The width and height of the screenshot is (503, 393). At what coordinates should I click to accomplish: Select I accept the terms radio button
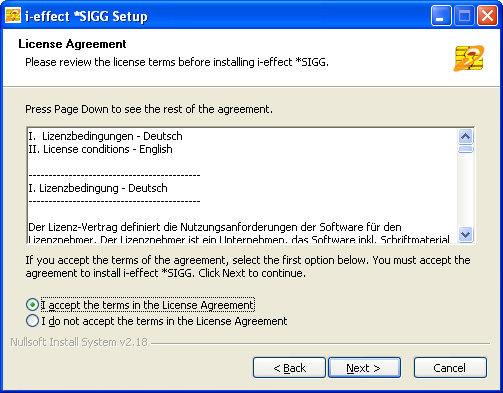[32, 305]
